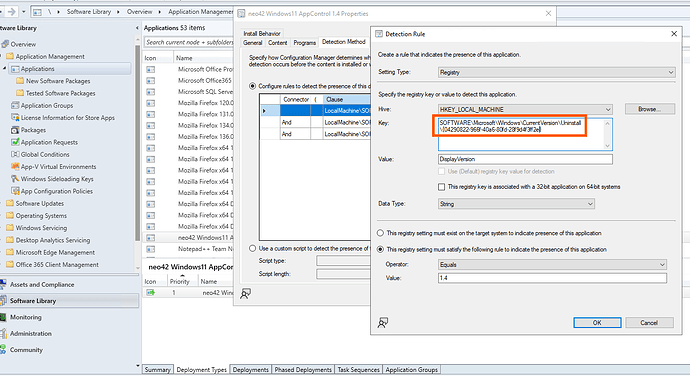
Task: Open Data Type dropdown showing String
Action: click(x=516, y=204)
